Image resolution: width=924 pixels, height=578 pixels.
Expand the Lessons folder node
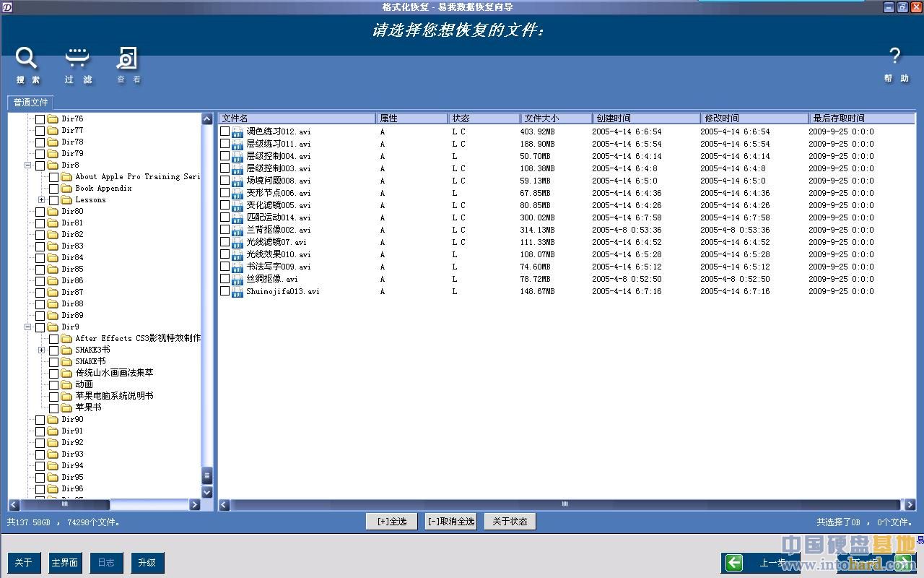pos(42,200)
